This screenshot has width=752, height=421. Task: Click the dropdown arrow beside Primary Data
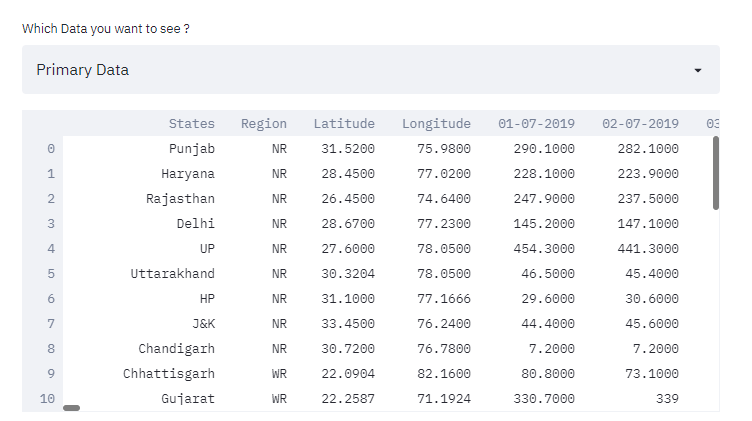tap(698, 70)
